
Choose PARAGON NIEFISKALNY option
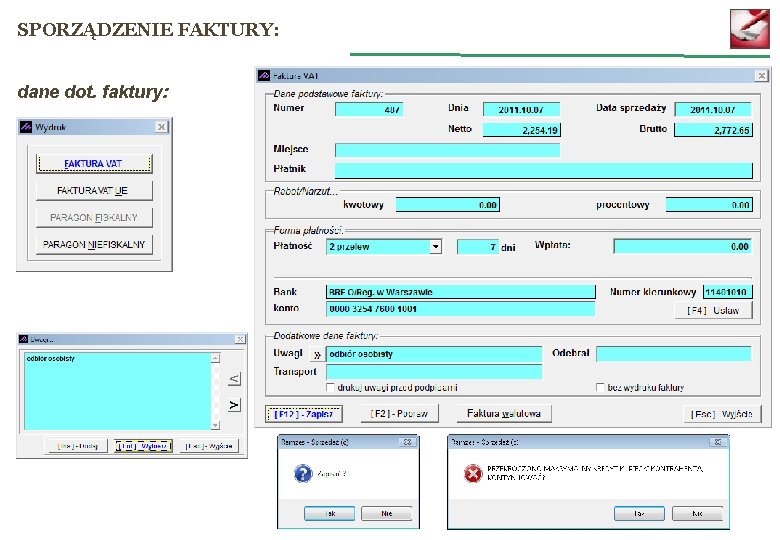pyautogui.click(x=94, y=244)
